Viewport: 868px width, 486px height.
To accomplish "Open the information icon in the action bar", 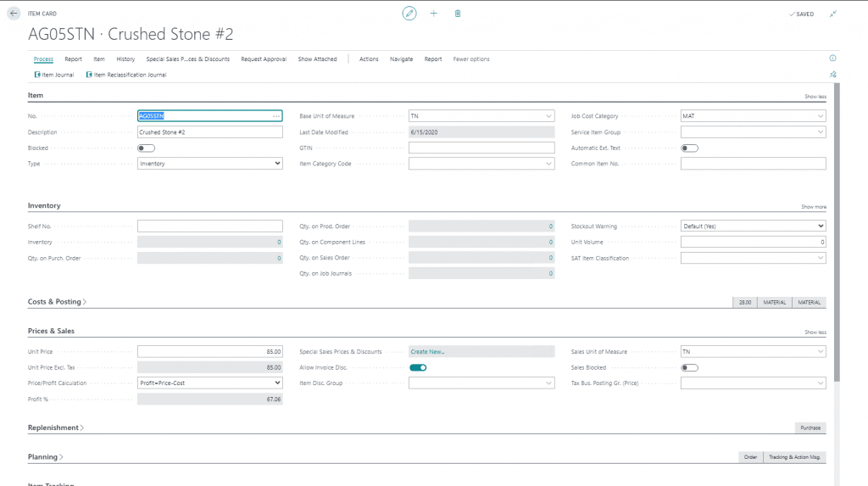I will click(x=832, y=59).
